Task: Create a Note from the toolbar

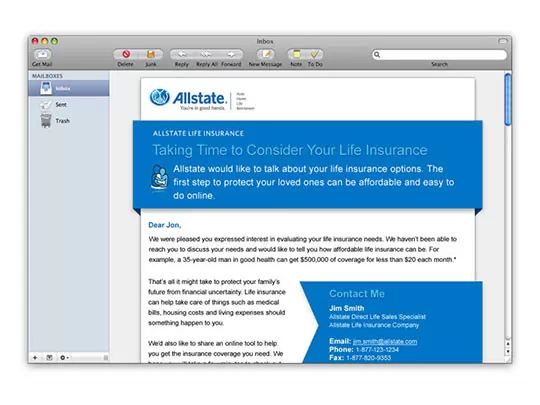Action: (x=296, y=54)
